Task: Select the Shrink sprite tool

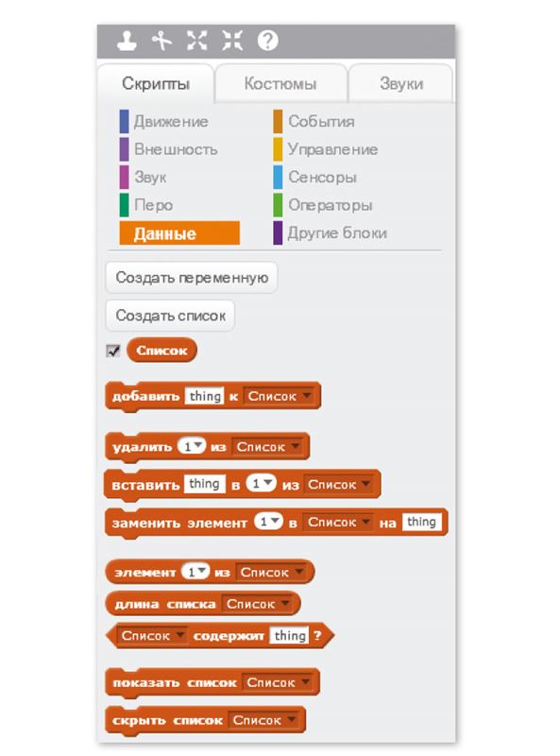Action: point(232,41)
